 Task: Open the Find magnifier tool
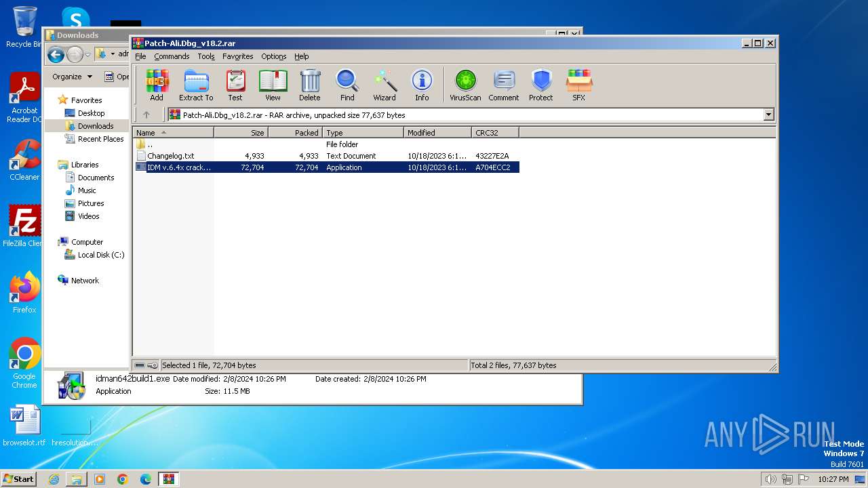347,85
